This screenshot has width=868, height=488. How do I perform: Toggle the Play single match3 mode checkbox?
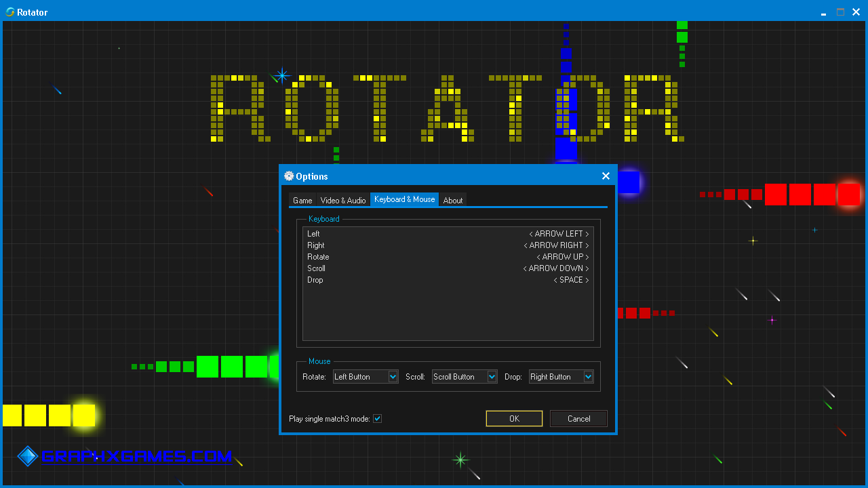[x=378, y=419]
